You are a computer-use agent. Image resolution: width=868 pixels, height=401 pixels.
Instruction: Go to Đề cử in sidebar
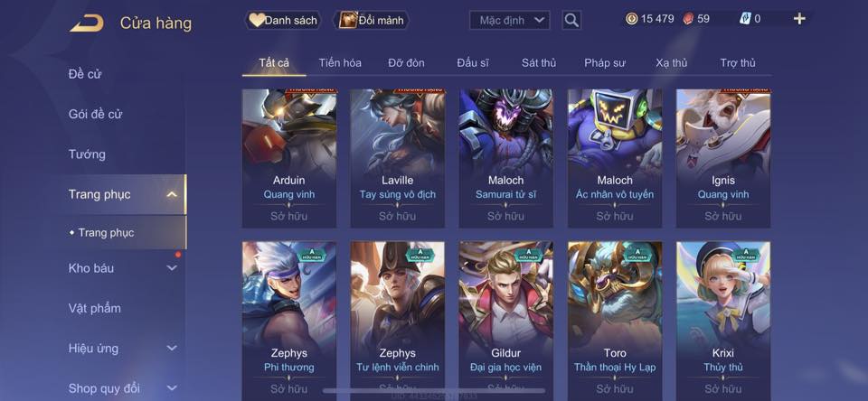[85, 74]
